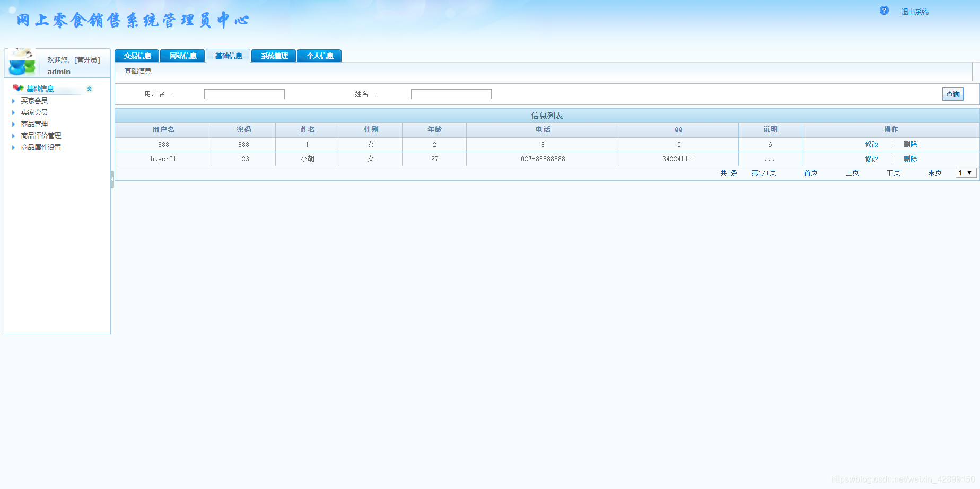Click the 网上零食销售系统管理员中心 title

click(133, 20)
